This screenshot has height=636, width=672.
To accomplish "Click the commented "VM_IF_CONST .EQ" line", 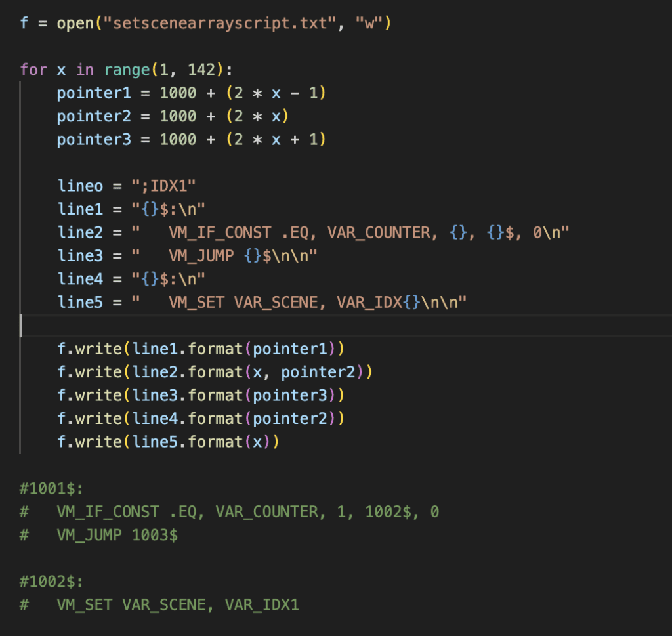I will pyautogui.click(x=229, y=511).
